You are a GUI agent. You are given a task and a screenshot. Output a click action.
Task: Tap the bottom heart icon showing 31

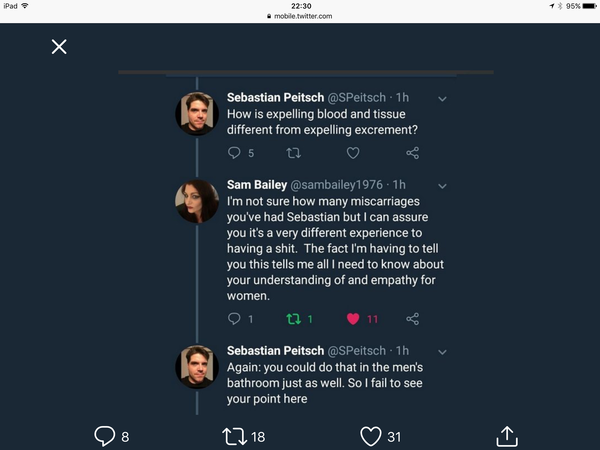click(x=371, y=436)
